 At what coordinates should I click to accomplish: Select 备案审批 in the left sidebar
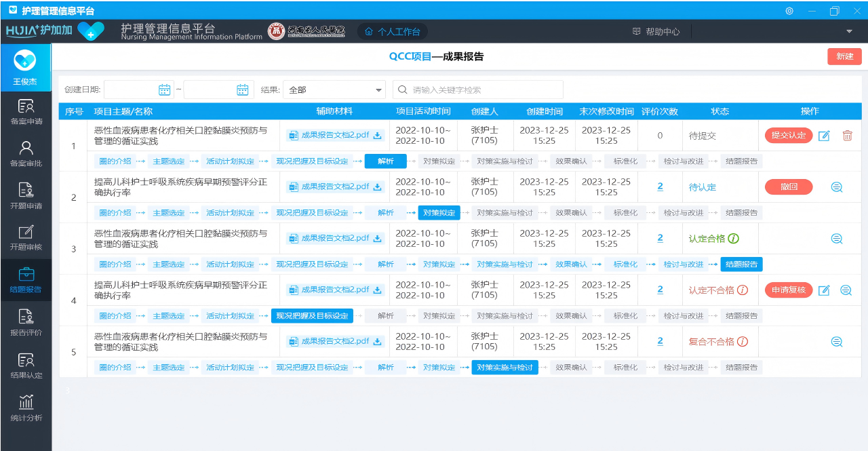[26, 153]
